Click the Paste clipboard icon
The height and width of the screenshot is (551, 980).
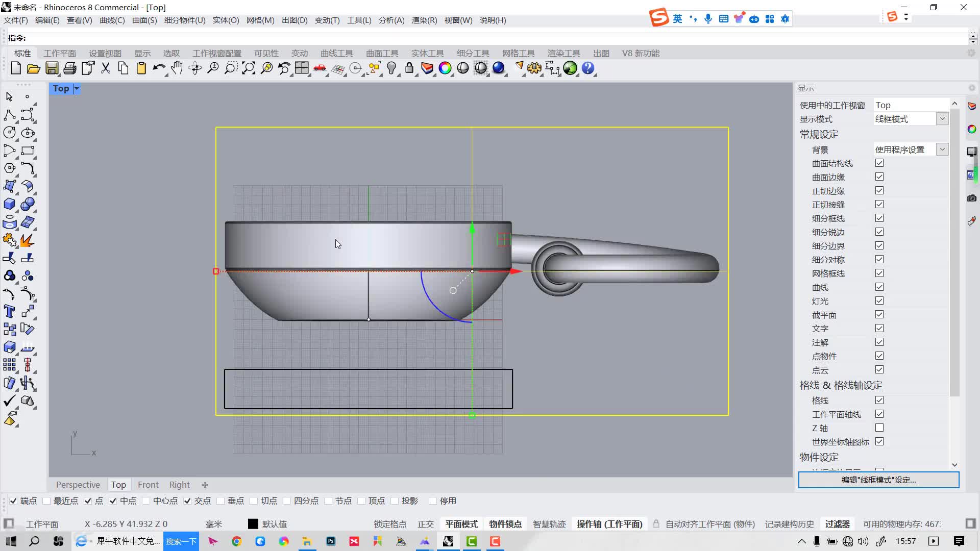[x=141, y=68]
